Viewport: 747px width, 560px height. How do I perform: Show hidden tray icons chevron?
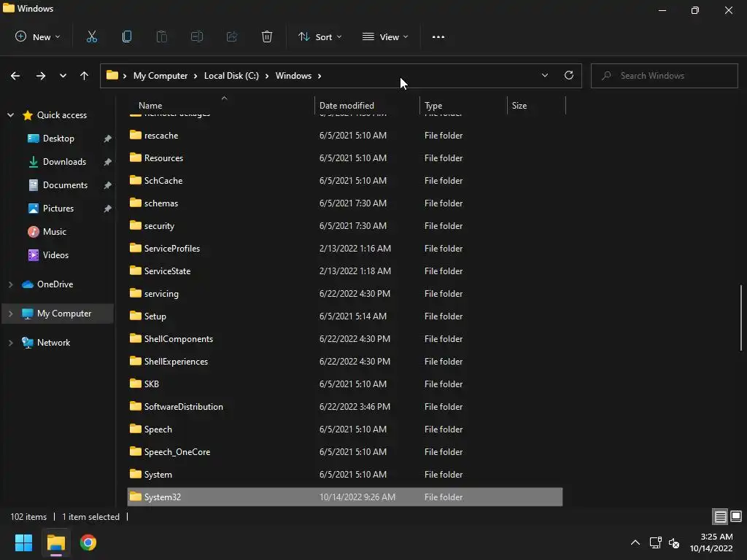click(635, 542)
